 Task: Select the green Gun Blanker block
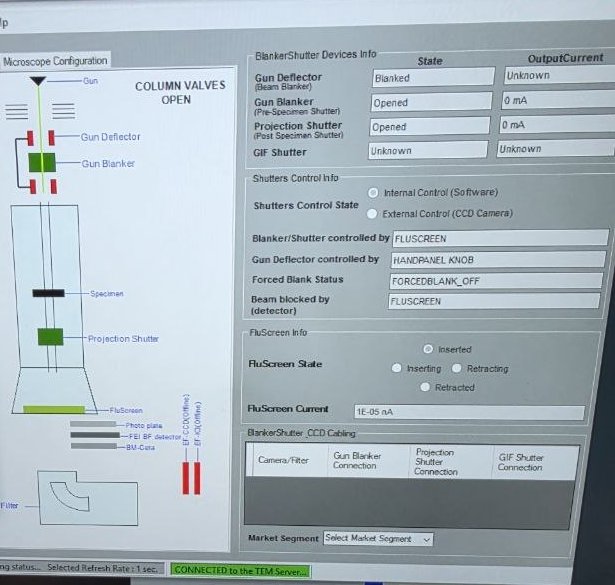click(x=42, y=162)
